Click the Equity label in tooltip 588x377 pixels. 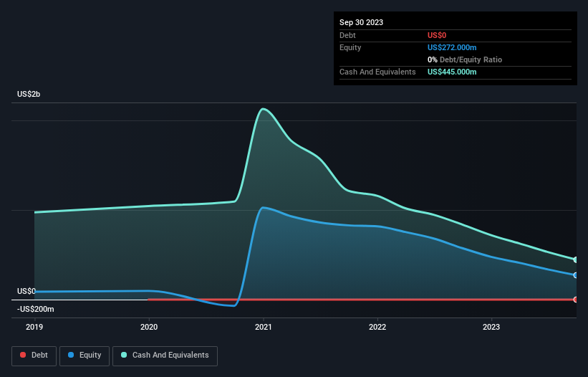pos(350,47)
